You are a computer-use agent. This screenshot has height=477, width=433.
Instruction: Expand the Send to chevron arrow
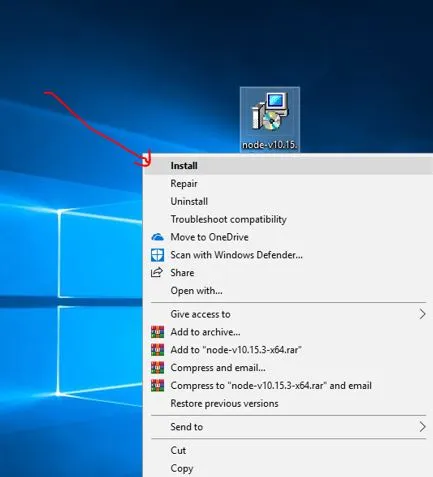(x=422, y=427)
